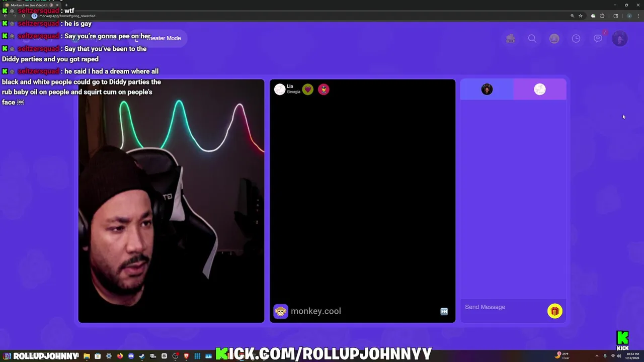
Task: Open the Chrome profile avatar
Action: [x=629, y=16]
